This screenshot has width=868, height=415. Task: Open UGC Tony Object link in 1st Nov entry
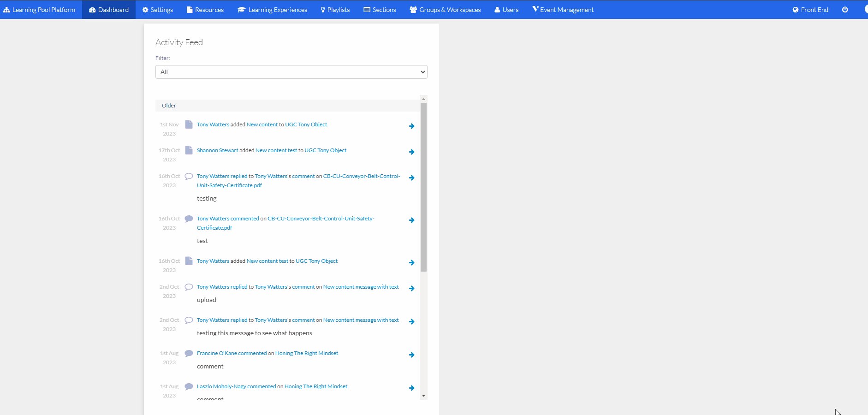[306, 125]
